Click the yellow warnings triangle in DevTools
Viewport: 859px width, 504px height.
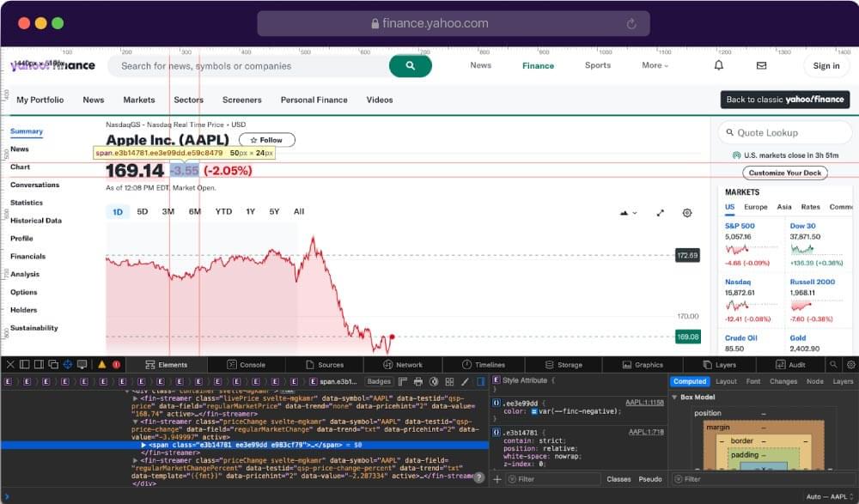point(101,364)
